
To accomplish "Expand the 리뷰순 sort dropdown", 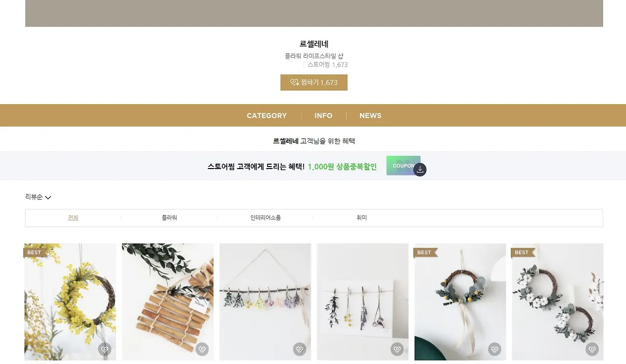I will (x=38, y=197).
